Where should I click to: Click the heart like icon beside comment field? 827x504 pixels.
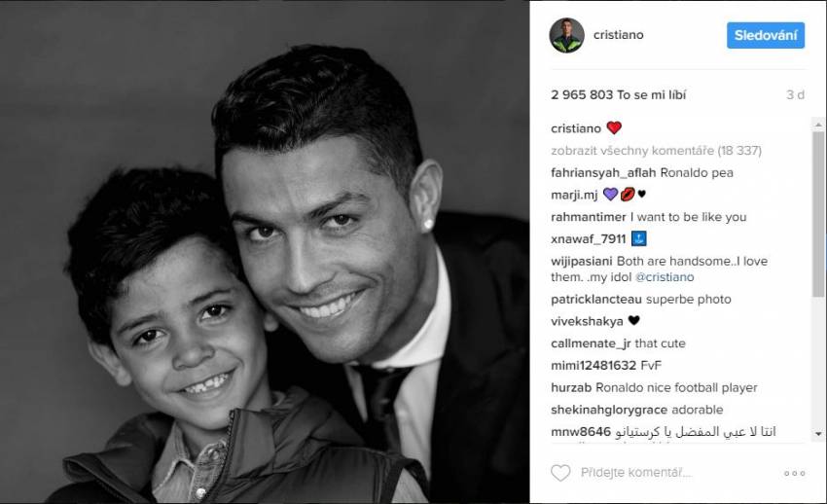click(x=560, y=473)
